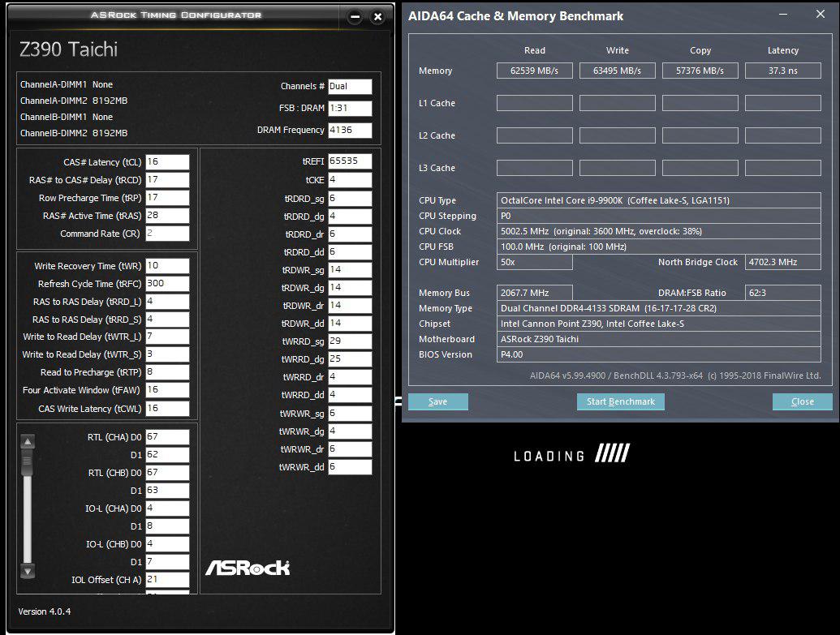The height and width of the screenshot is (635, 840).
Task: Click IO-L (CHB) D0 field
Action: (x=167, y=544)
